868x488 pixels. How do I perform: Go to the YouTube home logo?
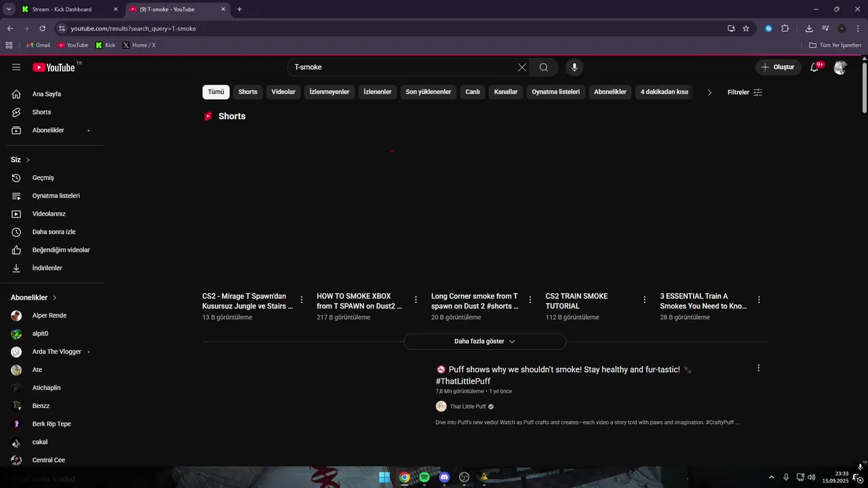tap(54, 67)
